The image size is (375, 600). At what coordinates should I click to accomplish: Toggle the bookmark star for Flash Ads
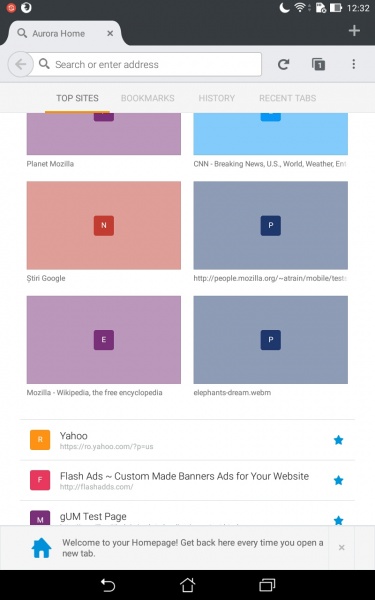coord(338,480)
